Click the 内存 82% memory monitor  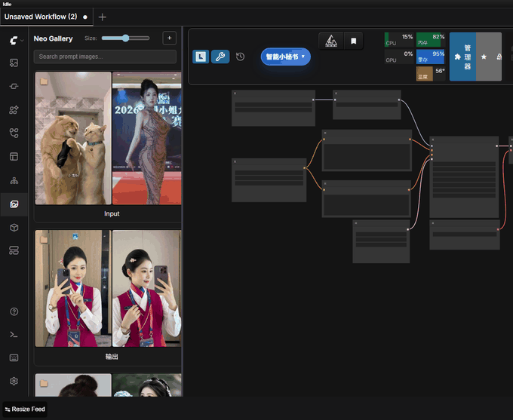pos(431,39)
